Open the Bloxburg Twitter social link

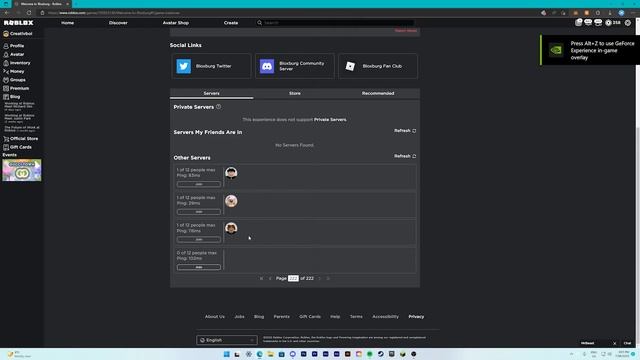click(x=211, y=66)
